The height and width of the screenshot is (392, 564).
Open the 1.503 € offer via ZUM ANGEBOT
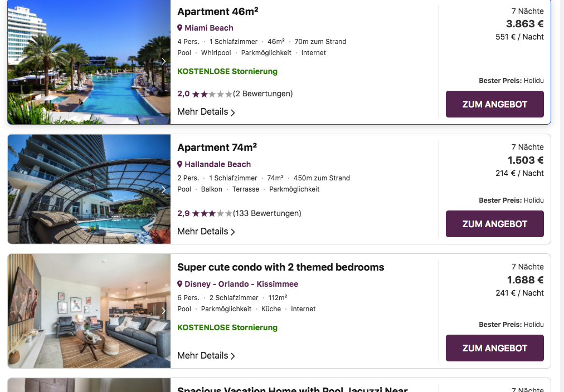[494, 224]
